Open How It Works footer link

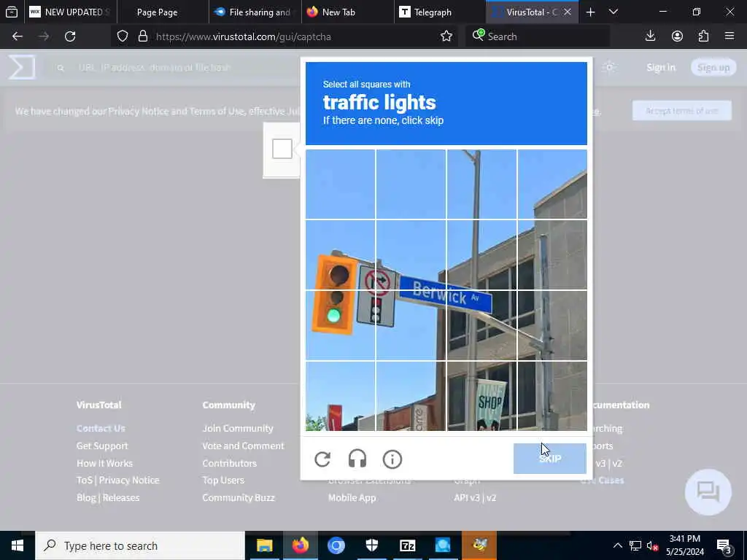pos(105,463)
